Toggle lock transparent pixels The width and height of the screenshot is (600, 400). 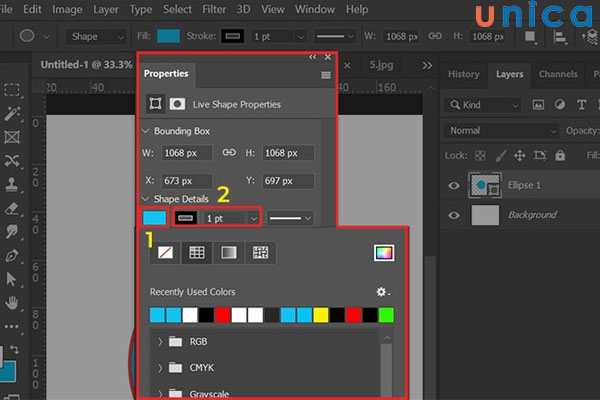pyautogui.click(x=480, y=155)
